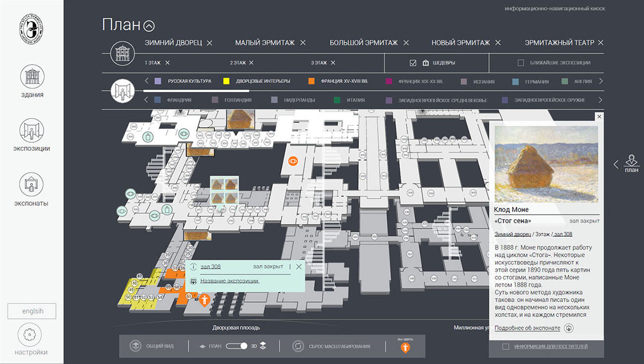Toggle the план / 3D view switch
The width and height of the screenshot is (644, 364).
click(x=237, y=346)
